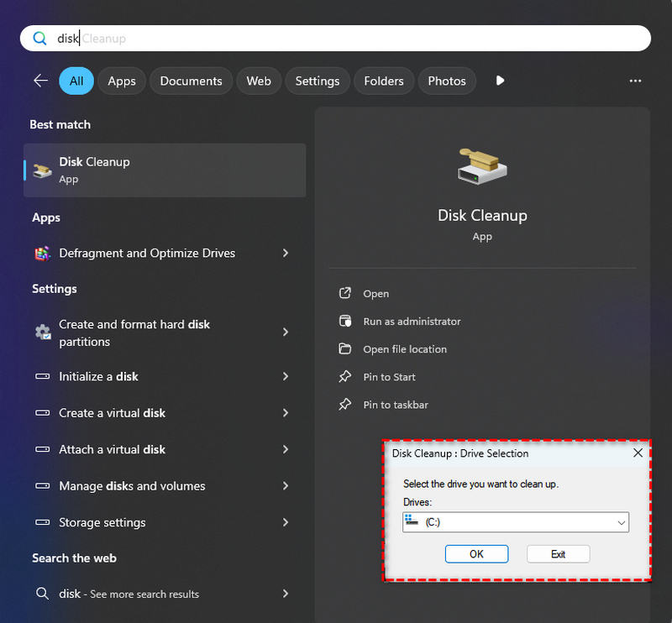Screen dimensions: 672x623
Task: Click the Run as administrator shield icon
Action: coord(345,321)
